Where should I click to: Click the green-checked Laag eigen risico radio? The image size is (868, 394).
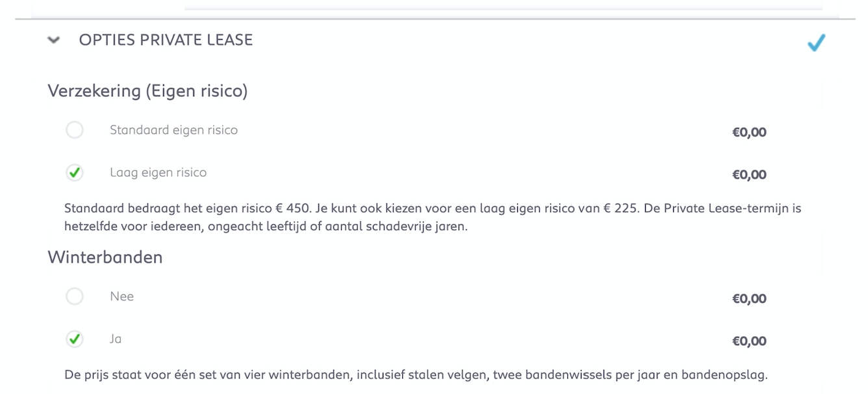tap(75, 172)
